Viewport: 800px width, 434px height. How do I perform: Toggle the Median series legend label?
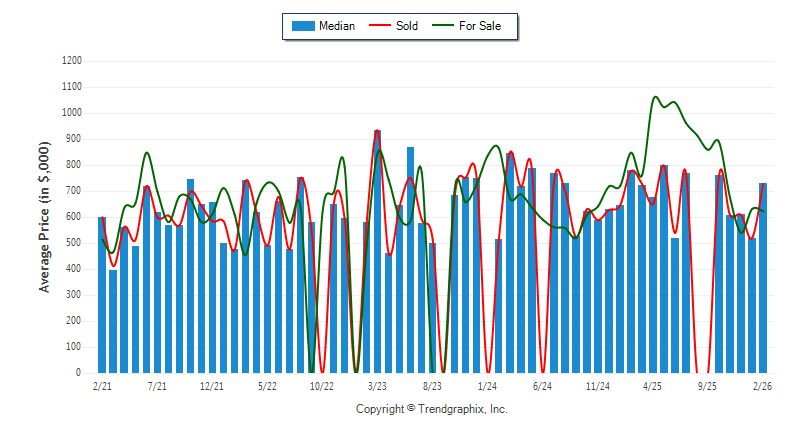pos(336,26)
